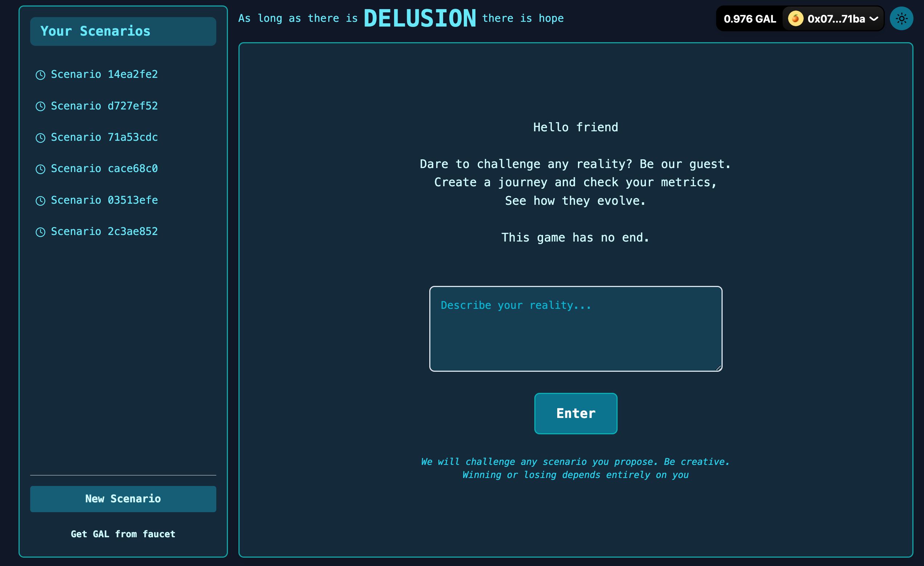Click the clock icon next to Scenario d727ef52

tap(41, 106)
